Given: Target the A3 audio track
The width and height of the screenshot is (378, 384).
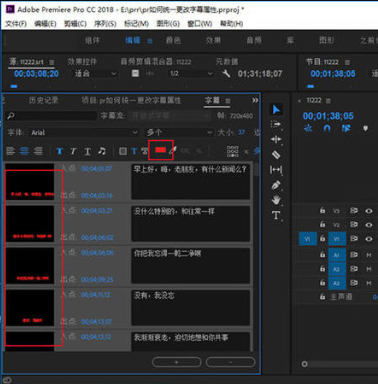Looking at the screenshot, I should 337,283.
